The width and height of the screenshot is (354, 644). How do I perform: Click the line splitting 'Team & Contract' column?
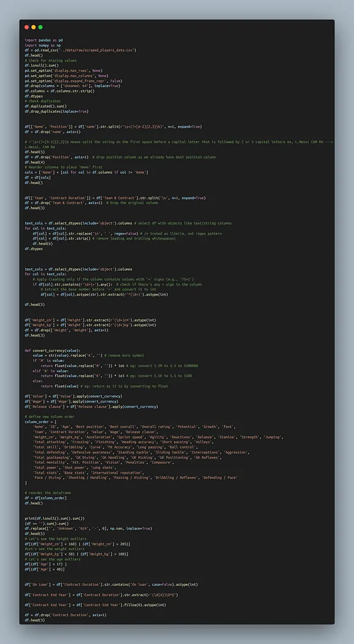tap(115, 197)
